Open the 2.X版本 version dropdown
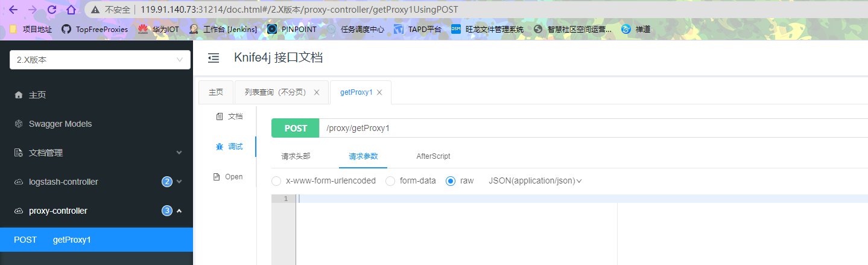 (x=100, y=60)
